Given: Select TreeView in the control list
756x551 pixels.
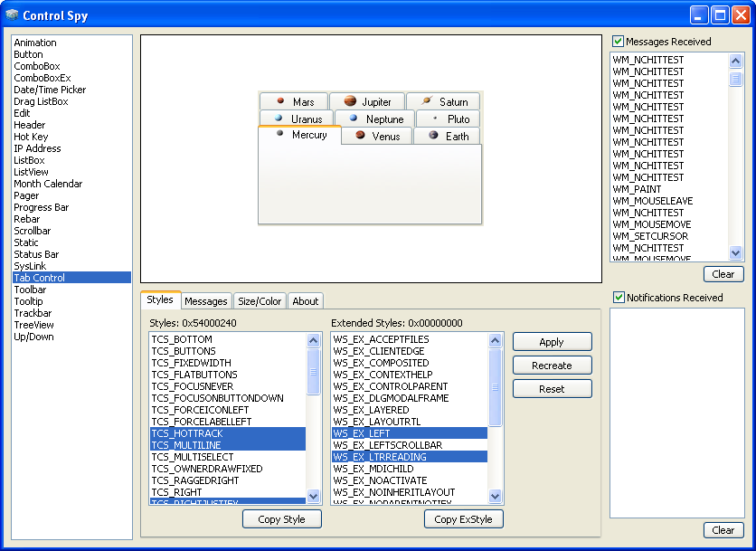Looking at the screenshot, I should coord(34,325).
